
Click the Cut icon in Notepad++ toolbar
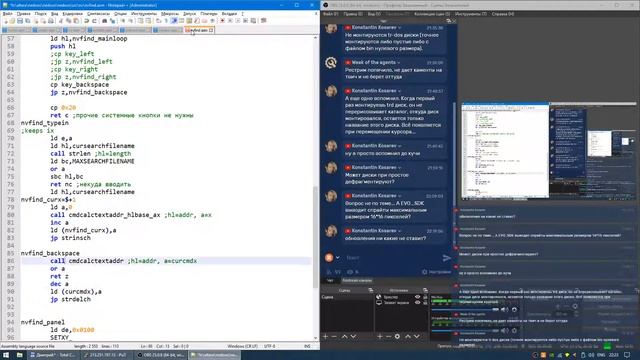(x=60, y=20)
